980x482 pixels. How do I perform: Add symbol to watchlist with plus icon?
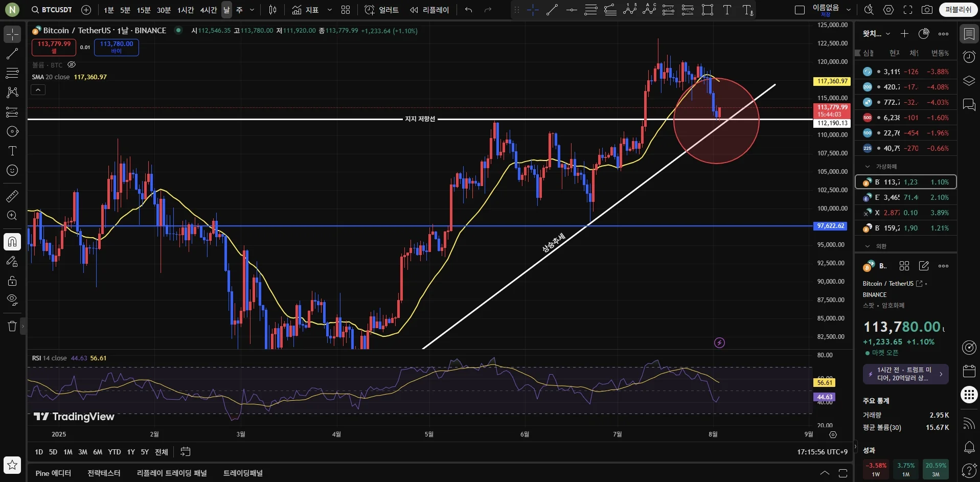pos(904,34)
